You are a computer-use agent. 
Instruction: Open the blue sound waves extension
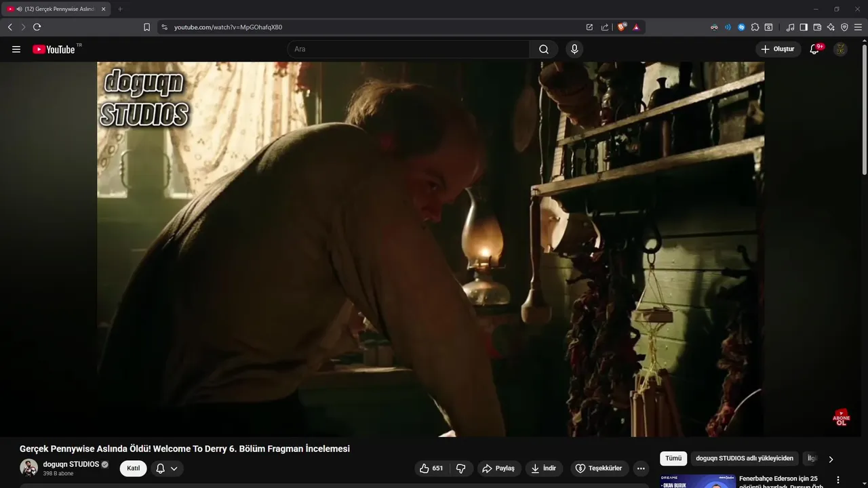728,27
